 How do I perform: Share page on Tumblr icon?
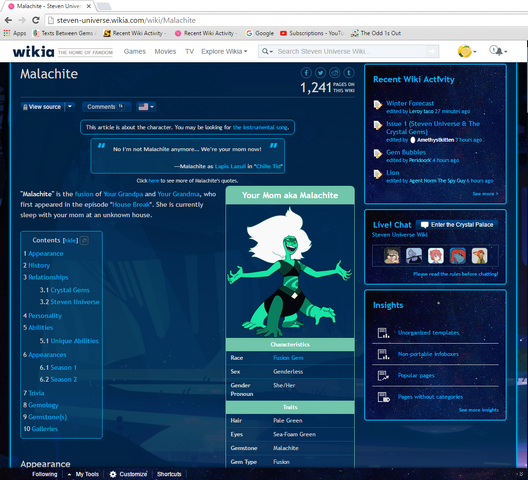pyautogui.click(x=349, y=72)
